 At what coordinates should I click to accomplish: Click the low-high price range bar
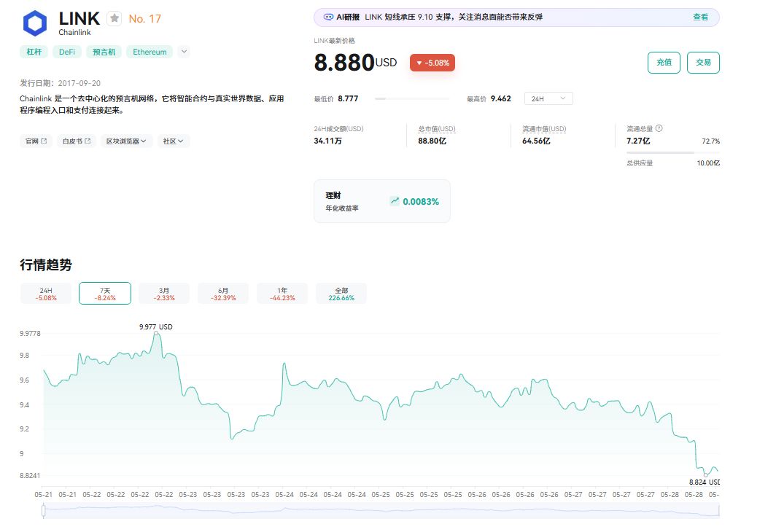tap(412, 99)
